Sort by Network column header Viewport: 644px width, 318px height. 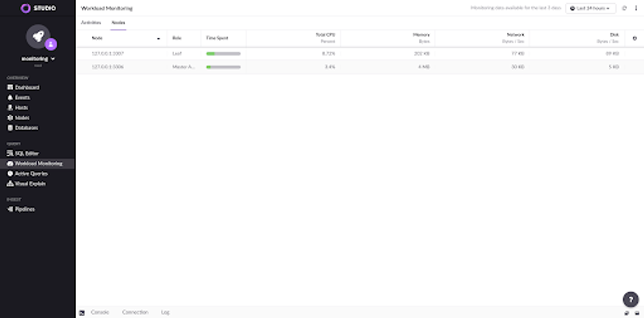(x=515, y=35)
